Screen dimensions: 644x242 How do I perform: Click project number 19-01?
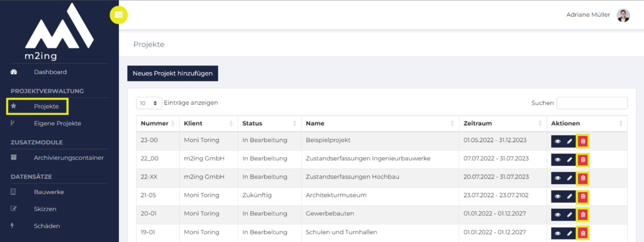148,232
